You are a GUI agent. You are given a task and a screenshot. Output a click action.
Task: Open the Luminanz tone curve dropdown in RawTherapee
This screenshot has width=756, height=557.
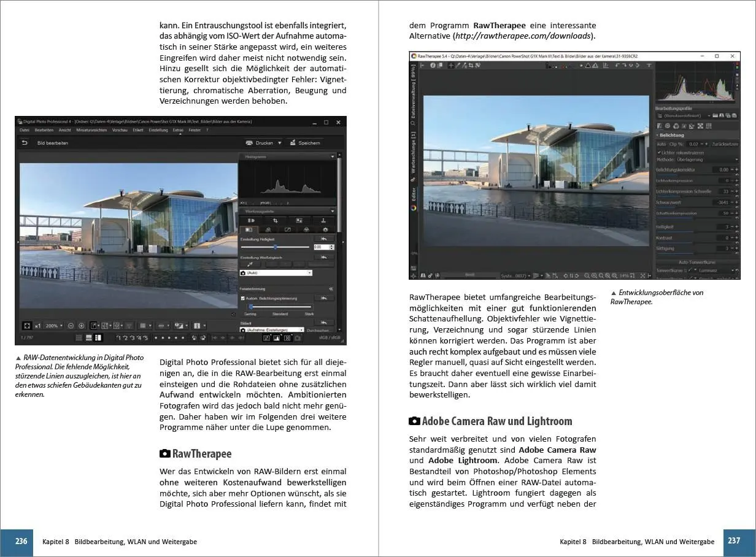click(x=716, y=271)
